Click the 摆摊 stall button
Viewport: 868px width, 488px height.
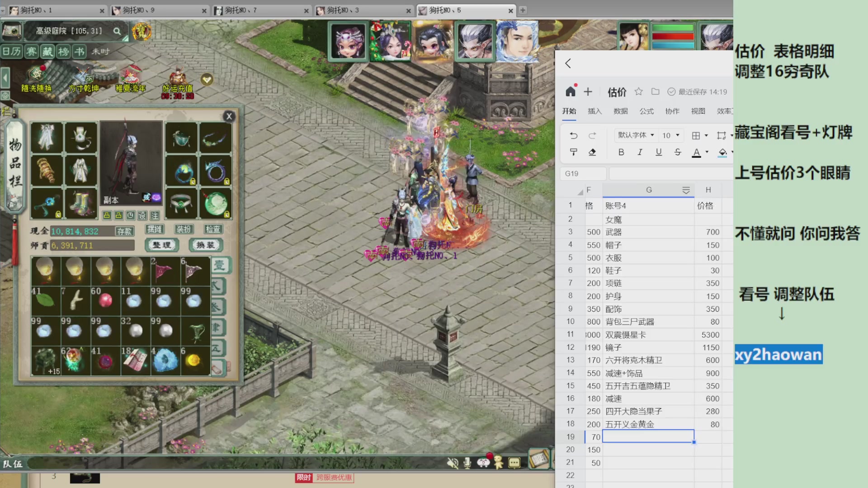[x=155, y=230]
